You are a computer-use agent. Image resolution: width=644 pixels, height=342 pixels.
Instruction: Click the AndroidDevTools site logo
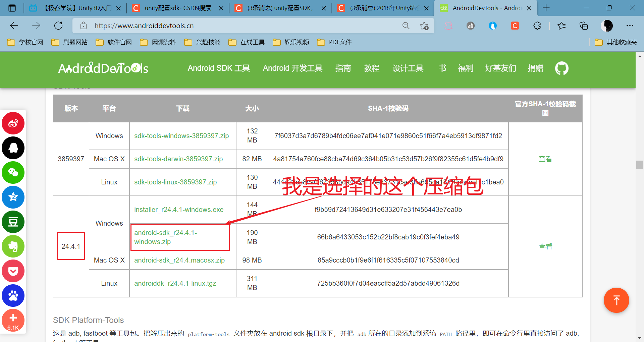coord(103,68)
